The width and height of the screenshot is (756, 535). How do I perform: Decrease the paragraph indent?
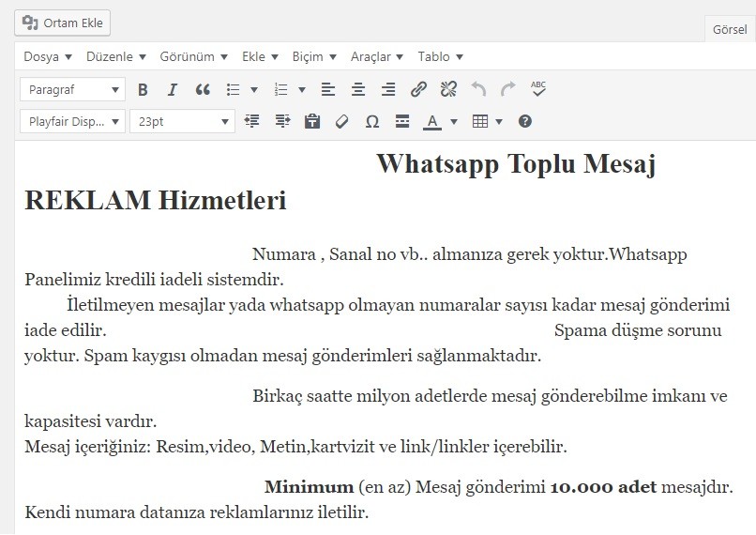pos(252,121)
